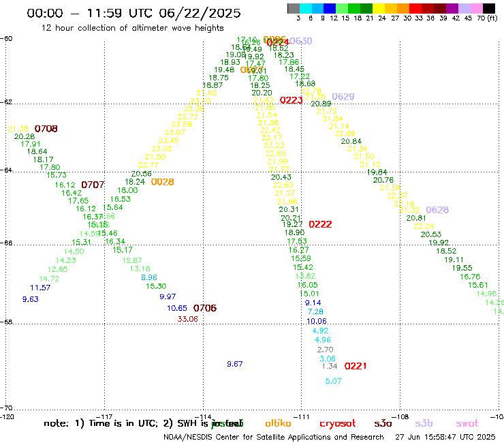Click the 0707 time label

(x=93, y=185)
